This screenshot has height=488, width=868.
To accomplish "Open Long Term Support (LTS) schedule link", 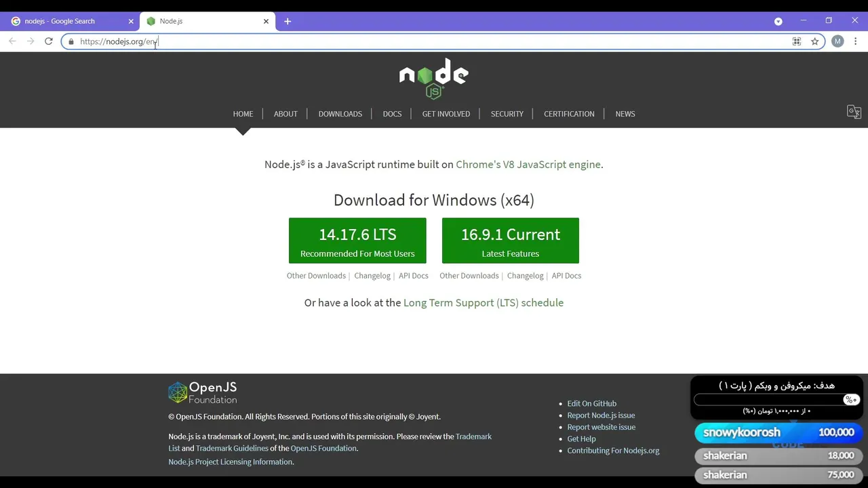I will [x=484, y=303].
